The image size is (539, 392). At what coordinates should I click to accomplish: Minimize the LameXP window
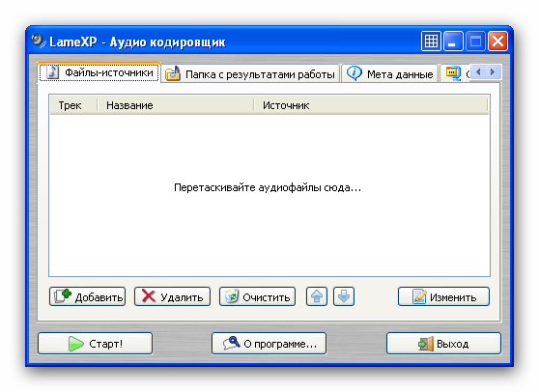pos(453,42)
